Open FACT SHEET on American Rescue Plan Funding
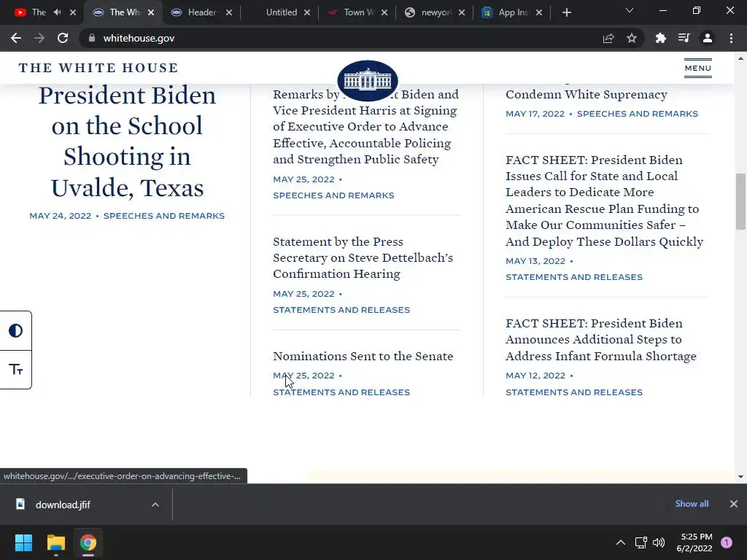Viewport: 747px width, 560px height. coord(604,201)
